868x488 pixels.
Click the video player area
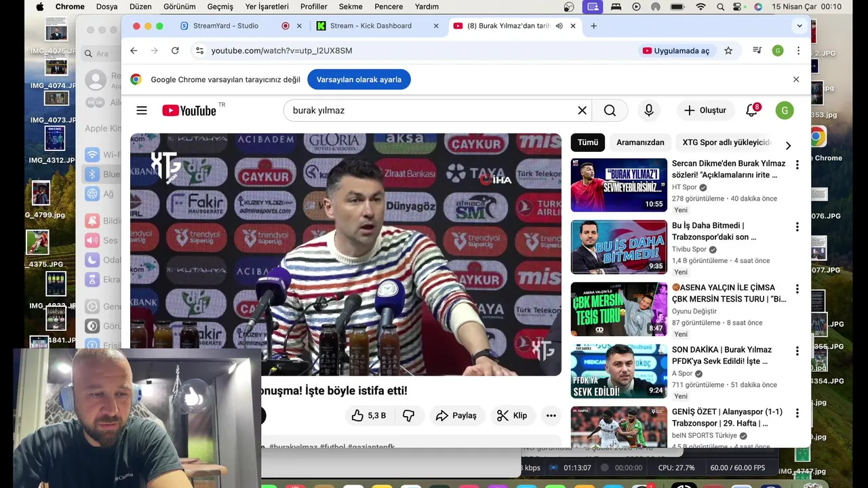(x=346, y=254)
